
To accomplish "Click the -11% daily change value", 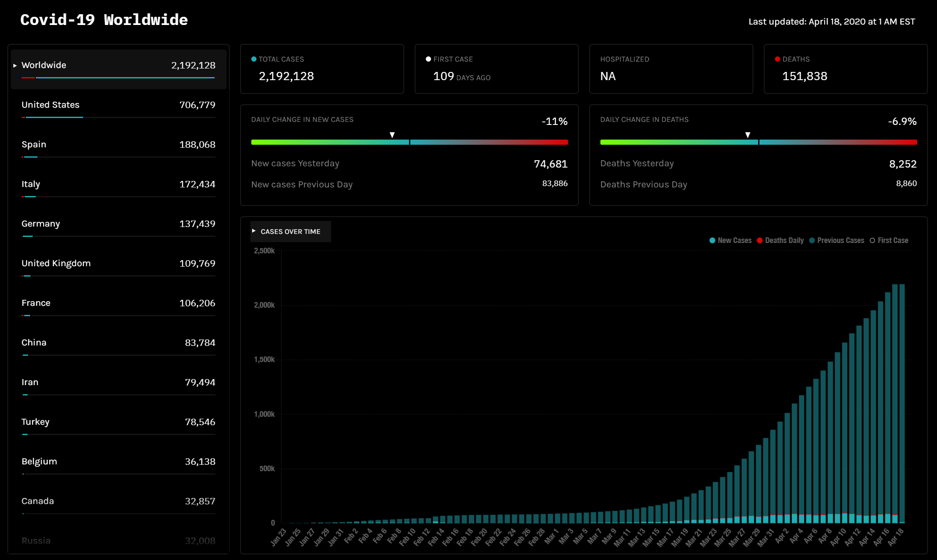I will point(555,121).
